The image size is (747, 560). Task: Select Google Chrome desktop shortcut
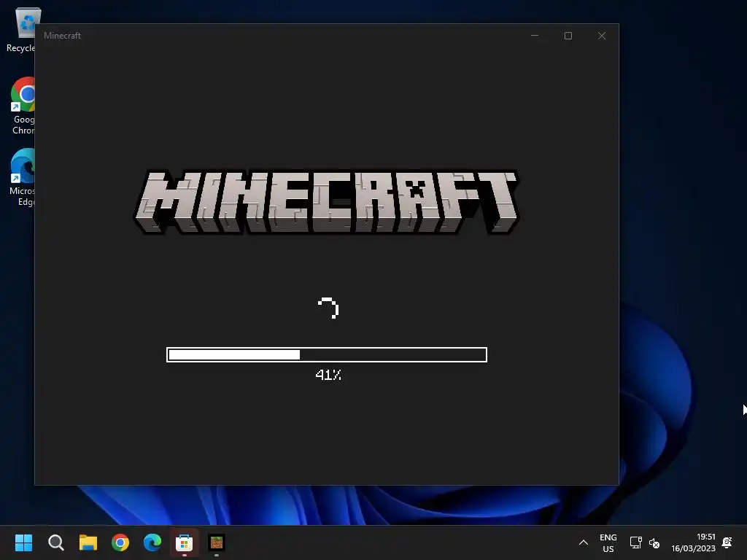(x=23, y=106)
